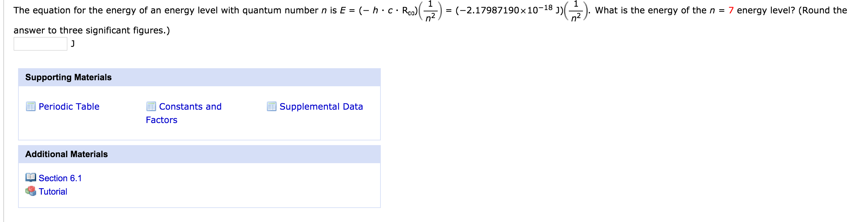Viewport: 868px width, 222px height.
Task: Open the Supplemental Data link
Action: pyautogui.click(x=321, y=106)
